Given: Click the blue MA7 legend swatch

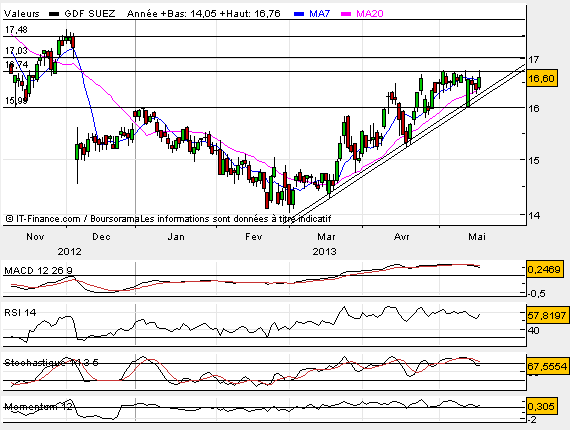Looking at the screenshot, I should coord(299,14).
